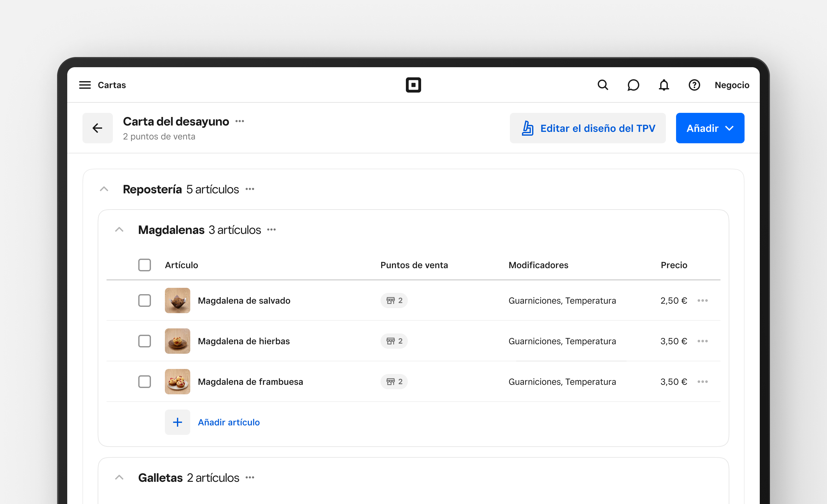Image resolution: width=827 pixels, height=504 pixels.
Task: Collapse the Galletas section chevron
Action: tap(119, 477)
